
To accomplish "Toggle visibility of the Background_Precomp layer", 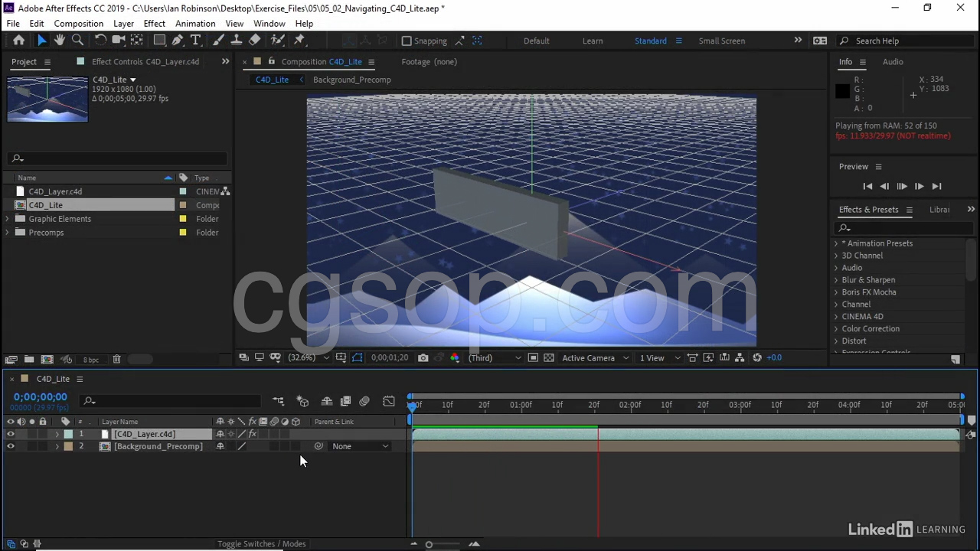I will 11,446.
